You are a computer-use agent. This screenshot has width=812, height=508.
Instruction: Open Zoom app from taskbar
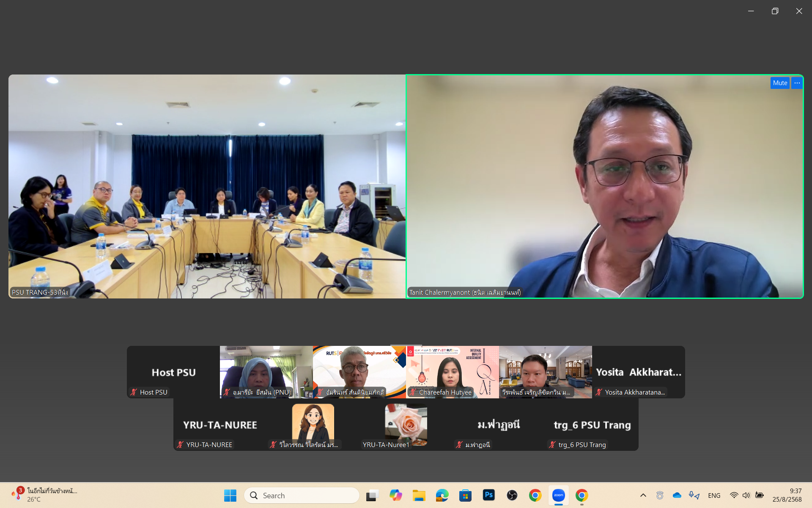[x=558, y=495]
